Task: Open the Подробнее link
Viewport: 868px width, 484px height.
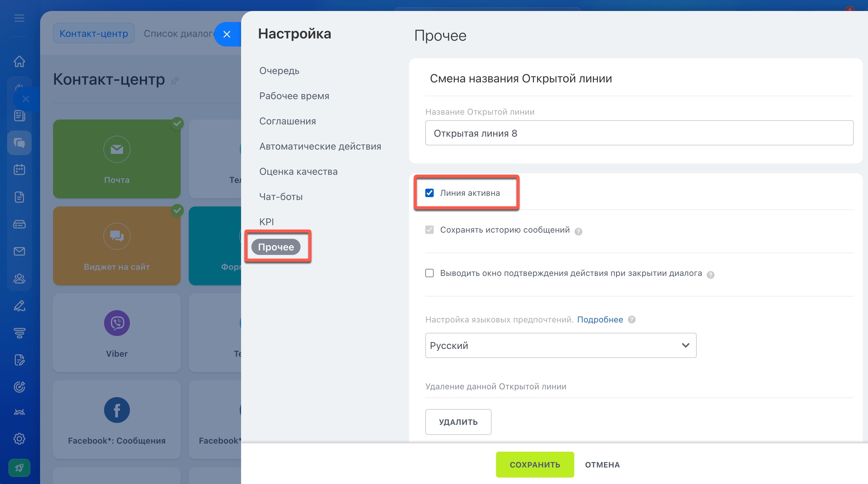Action: click(x=600, y=320)
